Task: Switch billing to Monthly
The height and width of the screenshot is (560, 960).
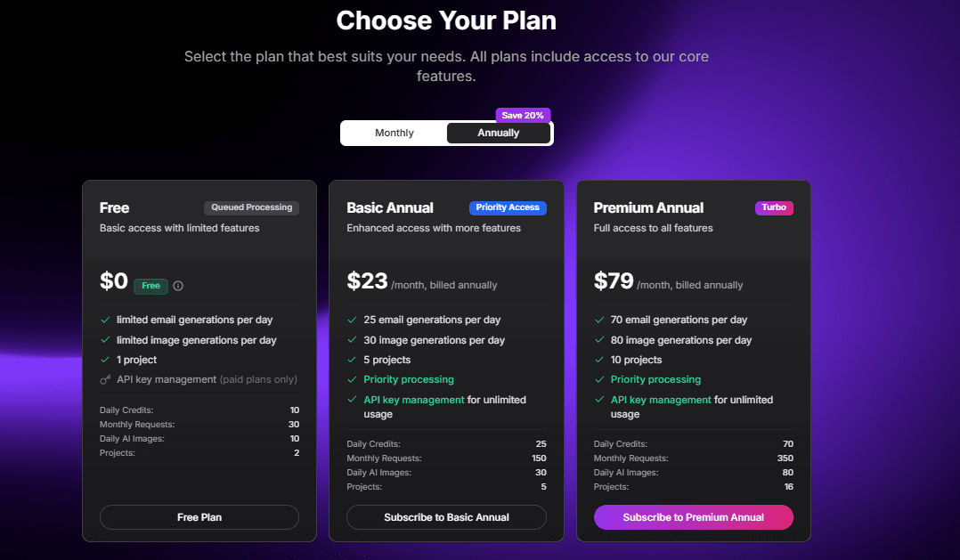Action: [395, 133]
